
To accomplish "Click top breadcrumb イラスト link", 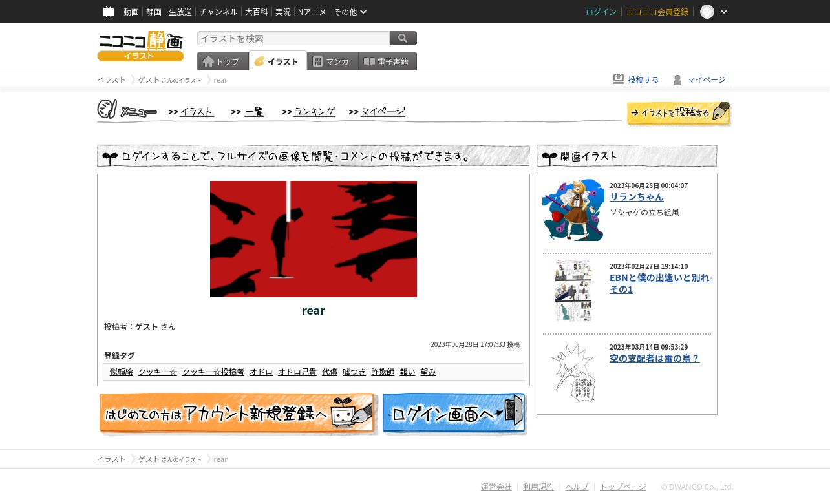I will 111,80.
